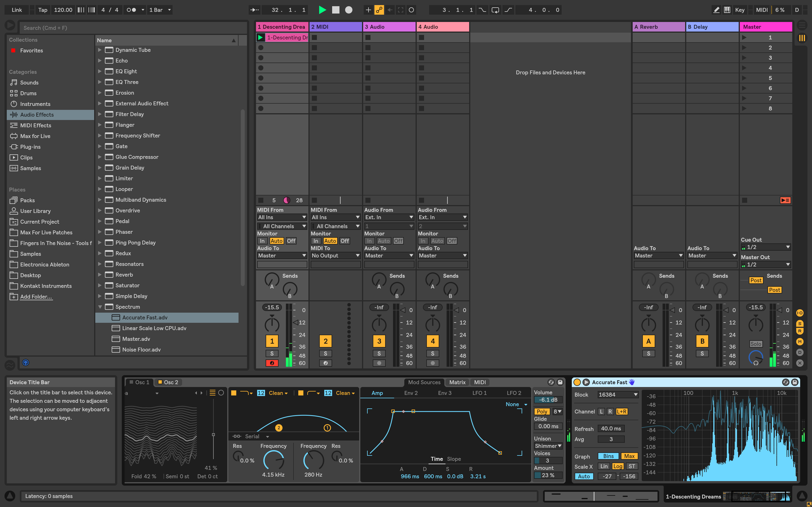Screen dimensions: 812x507
Task: Open the Matrix tab in synth
Action: pyautogui.click(x=457, y=382)
